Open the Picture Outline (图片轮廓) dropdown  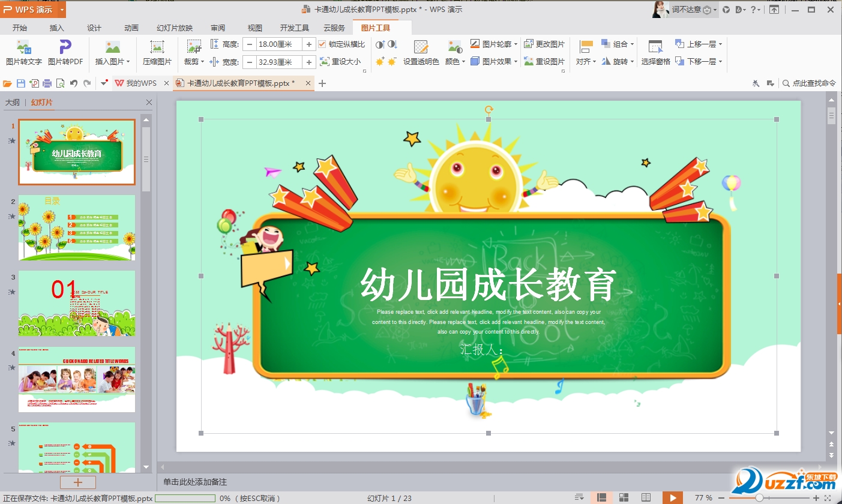pos(495,44)
